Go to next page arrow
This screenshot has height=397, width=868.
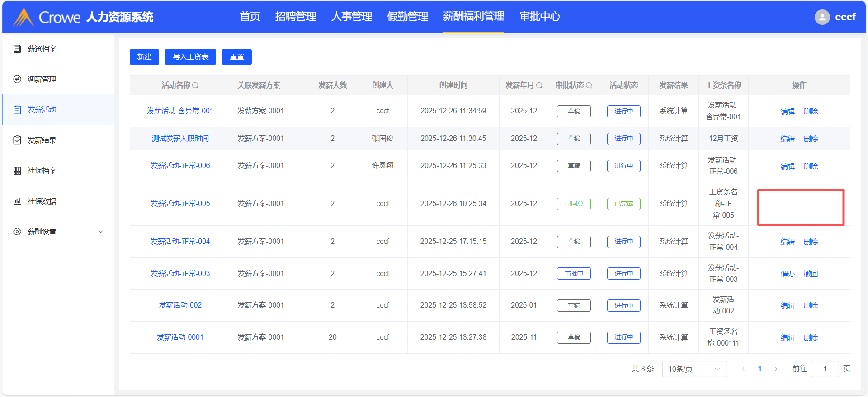776,369
